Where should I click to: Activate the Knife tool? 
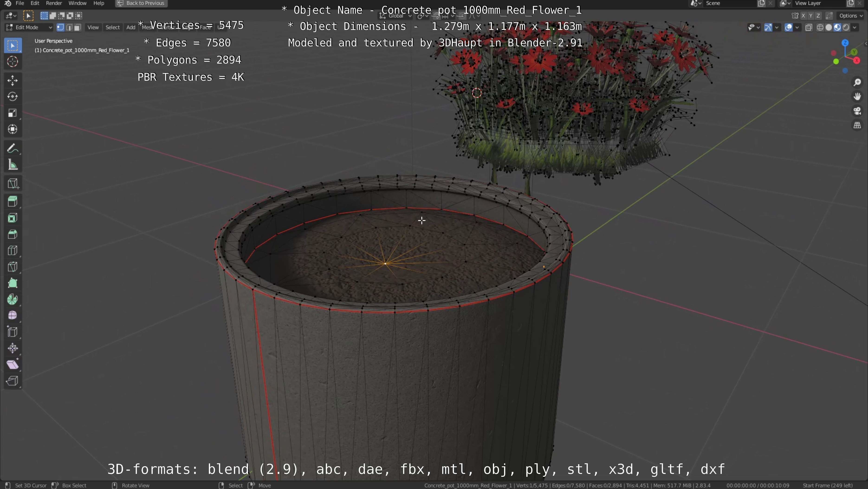[13, 267]
